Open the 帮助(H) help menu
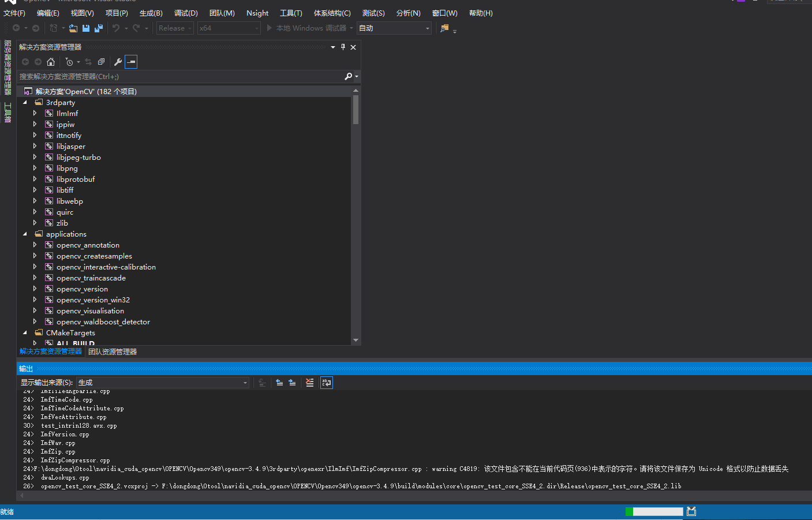The image size is (812, 520). point(481,13)
